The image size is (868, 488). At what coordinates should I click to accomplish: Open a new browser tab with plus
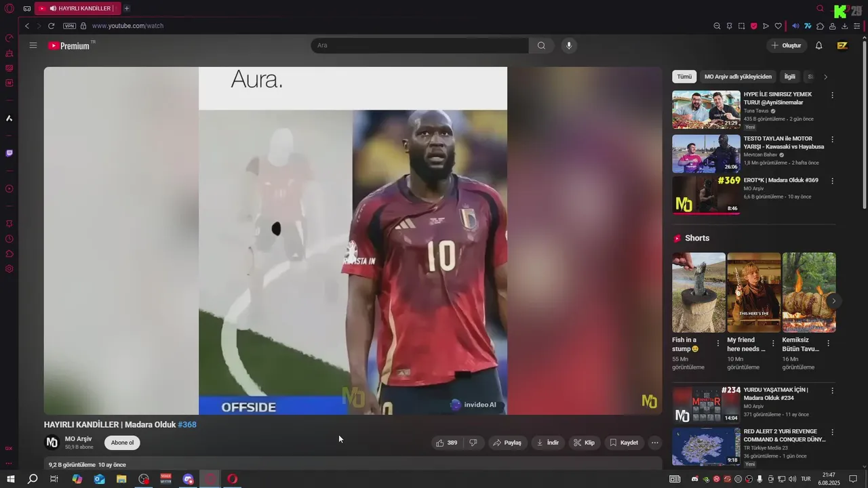(x=126, y=8)
